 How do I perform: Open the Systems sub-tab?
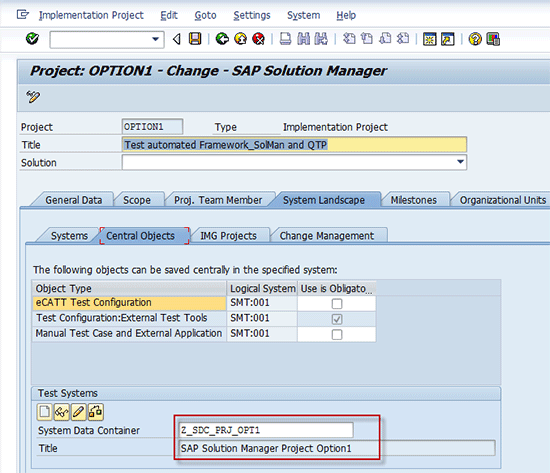point(69,236)
